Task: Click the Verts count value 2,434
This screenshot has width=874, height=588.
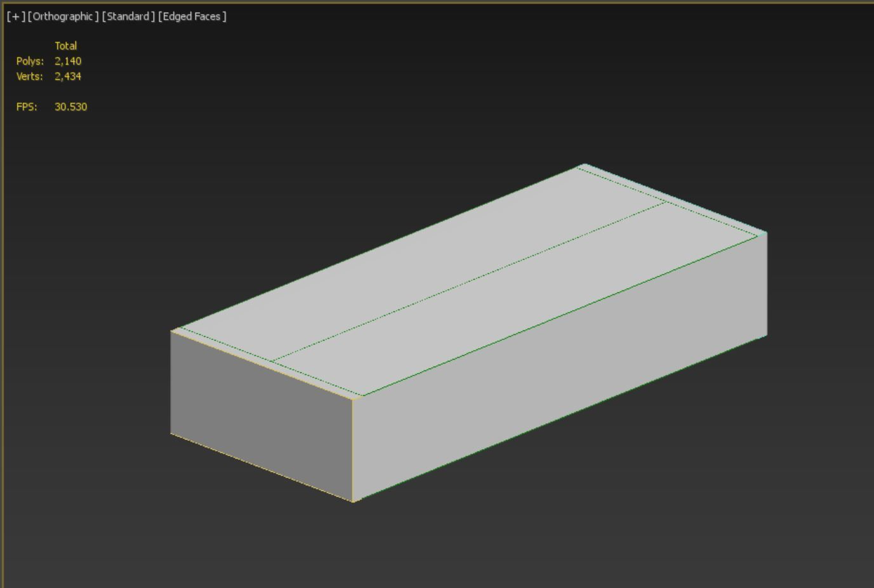Action: tap(68, 76)
